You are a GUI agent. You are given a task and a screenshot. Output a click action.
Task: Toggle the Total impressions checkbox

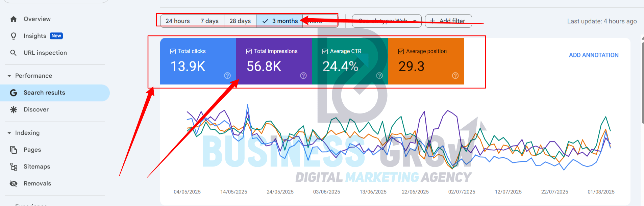[249, 51]
